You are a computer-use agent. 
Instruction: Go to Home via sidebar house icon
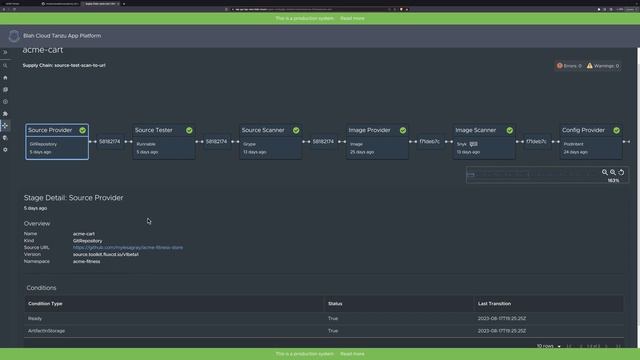(5, 78)
